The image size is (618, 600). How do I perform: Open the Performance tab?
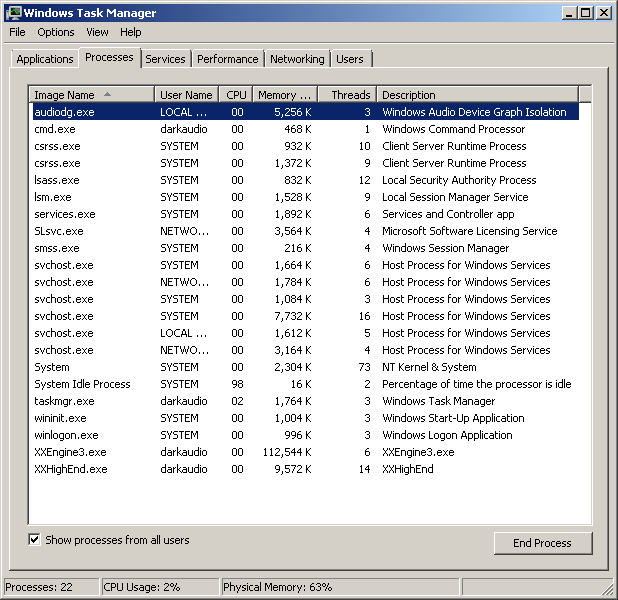pyautogui.click(x=227, y=59)
